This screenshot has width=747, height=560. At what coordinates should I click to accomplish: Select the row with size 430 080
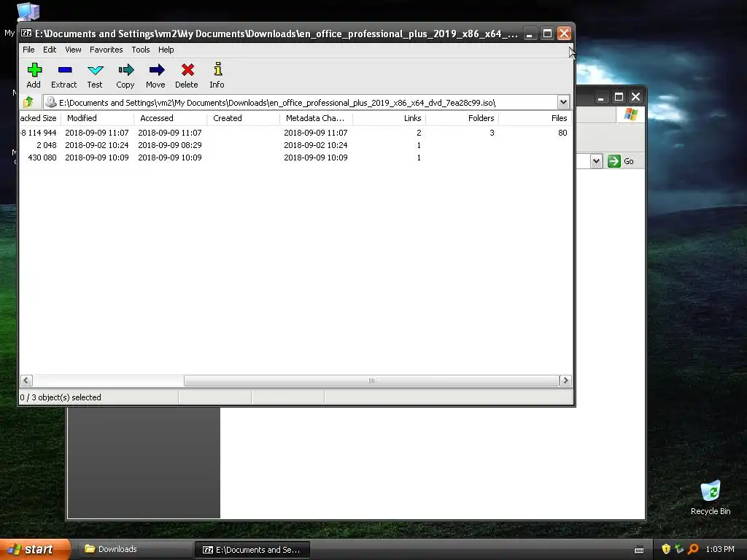point(295,157)
